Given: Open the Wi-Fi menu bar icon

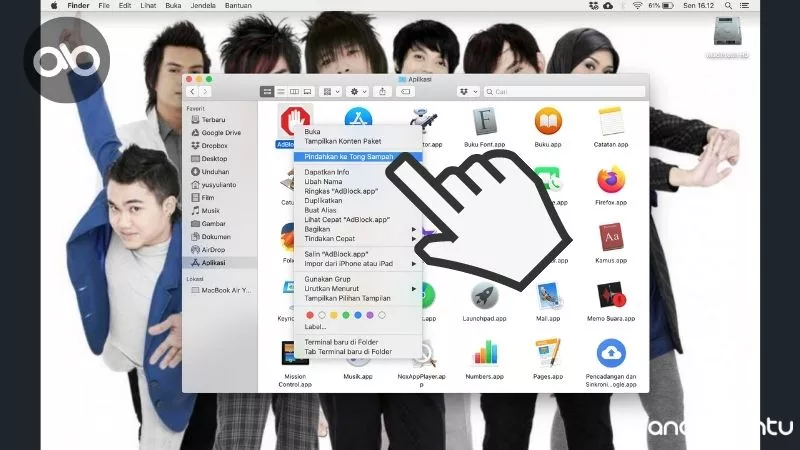Looking at the screenshot, I should pyautogui.click(x=637, y=6).
